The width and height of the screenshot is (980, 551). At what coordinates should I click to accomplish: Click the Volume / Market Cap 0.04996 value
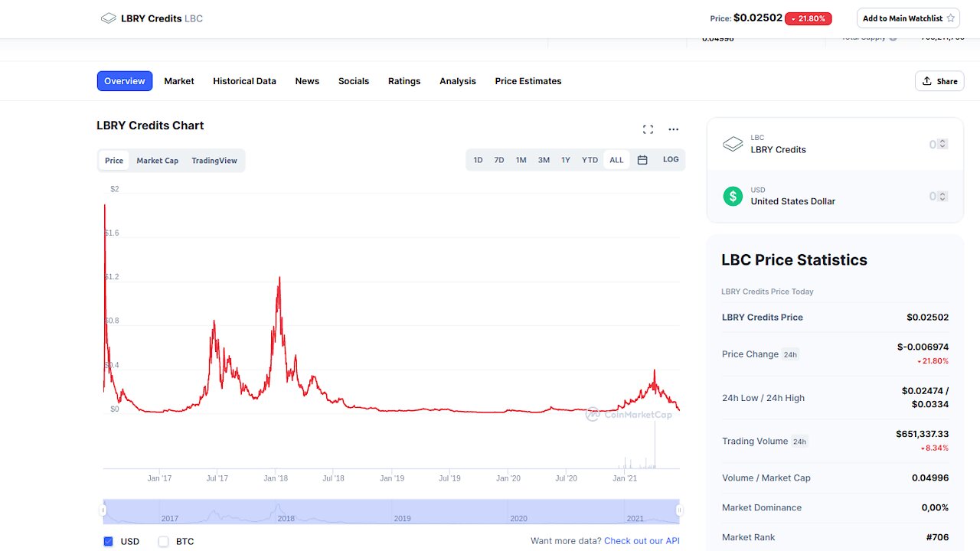pyautogui.click(x=930, y=478)
